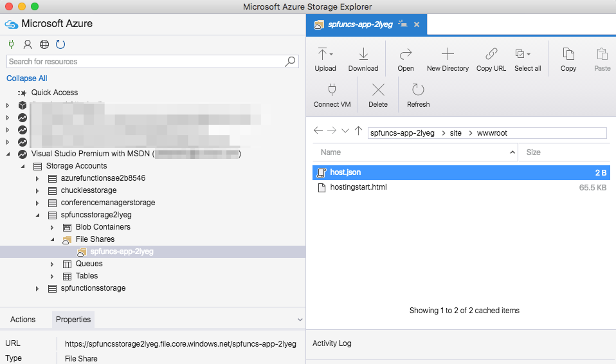Click the Download toolbar button
The height and width of the screenshot is (364, 616).
point(363,60)
